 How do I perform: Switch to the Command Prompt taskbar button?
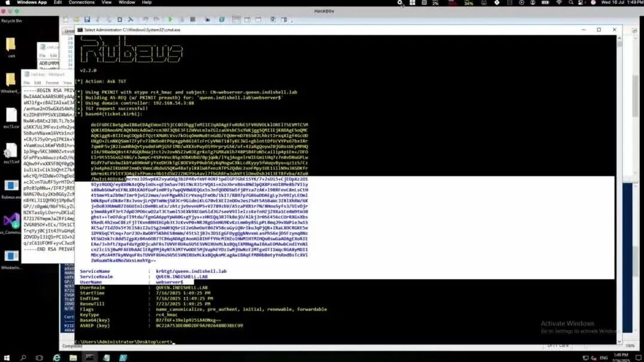[90, 358]
